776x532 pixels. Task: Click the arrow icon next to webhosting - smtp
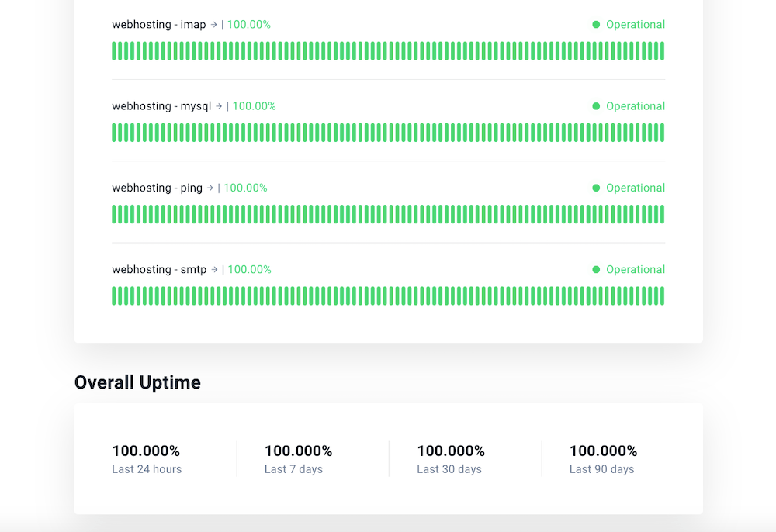tap(214, 269)
